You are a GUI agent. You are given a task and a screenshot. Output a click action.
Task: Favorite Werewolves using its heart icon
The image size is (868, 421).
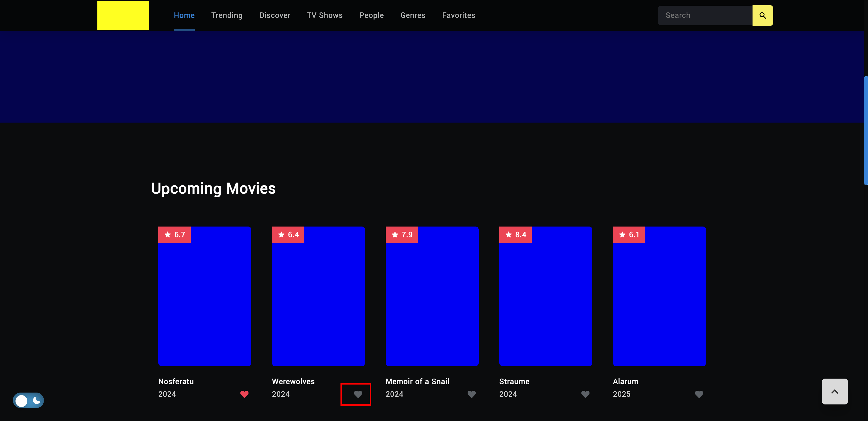358,394
